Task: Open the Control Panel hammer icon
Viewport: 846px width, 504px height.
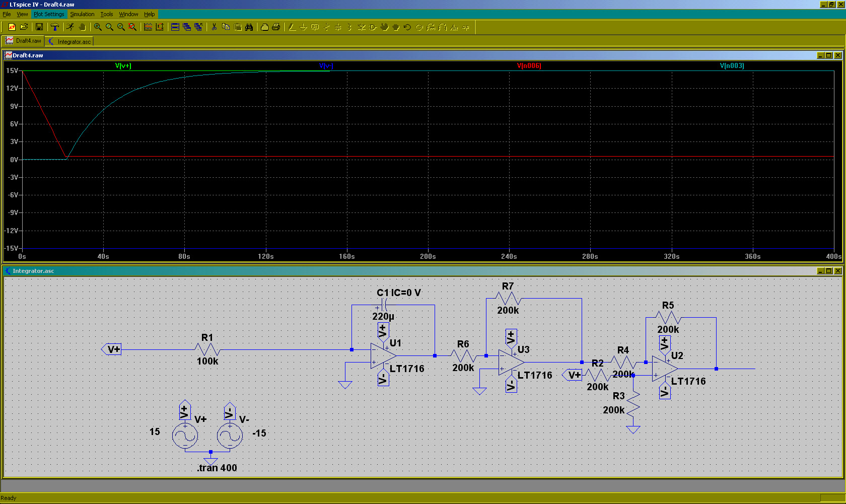Action: click(x=55, y=27)
